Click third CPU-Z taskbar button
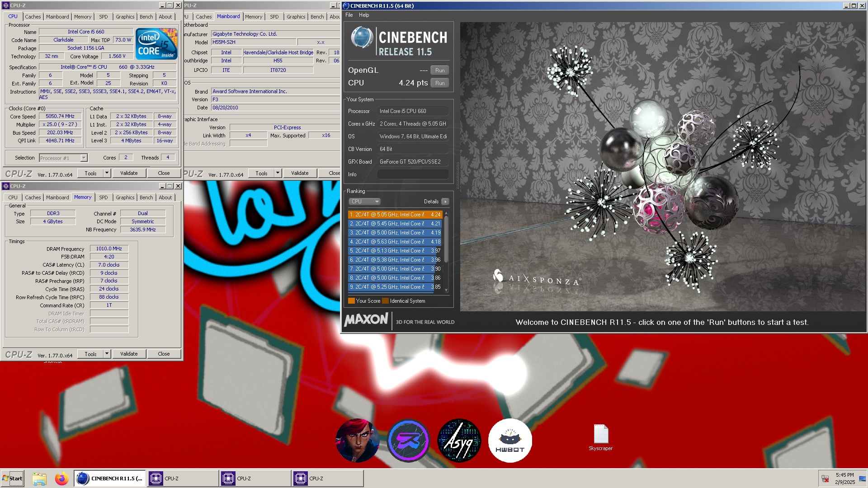 tap(327, 479)
